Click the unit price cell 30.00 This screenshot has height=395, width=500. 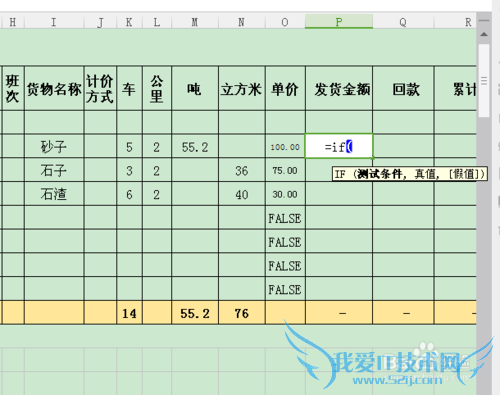[x=285, y=194]
